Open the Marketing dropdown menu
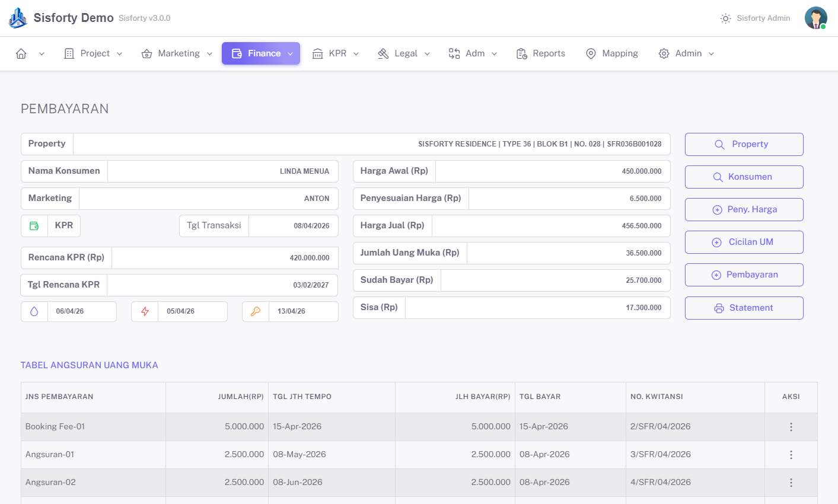Screen dimensions: 838x504 177,53
